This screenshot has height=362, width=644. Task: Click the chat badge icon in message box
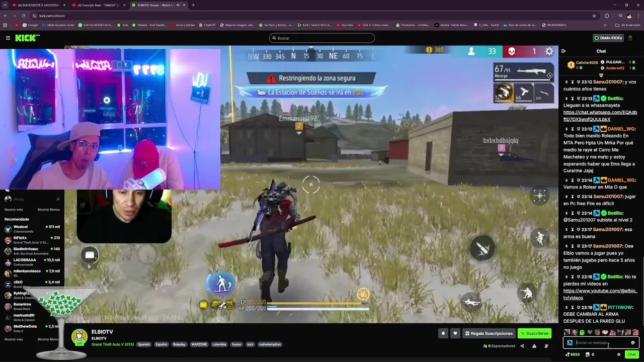point(570,343)
